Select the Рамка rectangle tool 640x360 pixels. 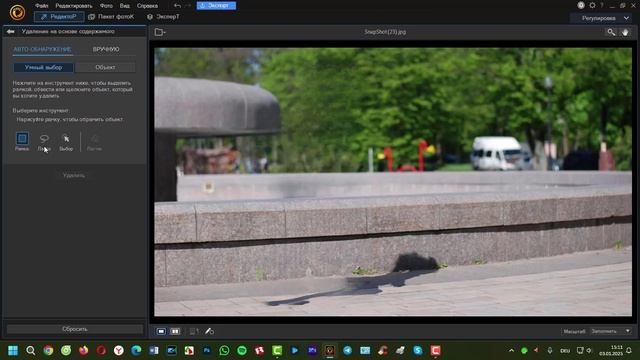pos(22,142)
